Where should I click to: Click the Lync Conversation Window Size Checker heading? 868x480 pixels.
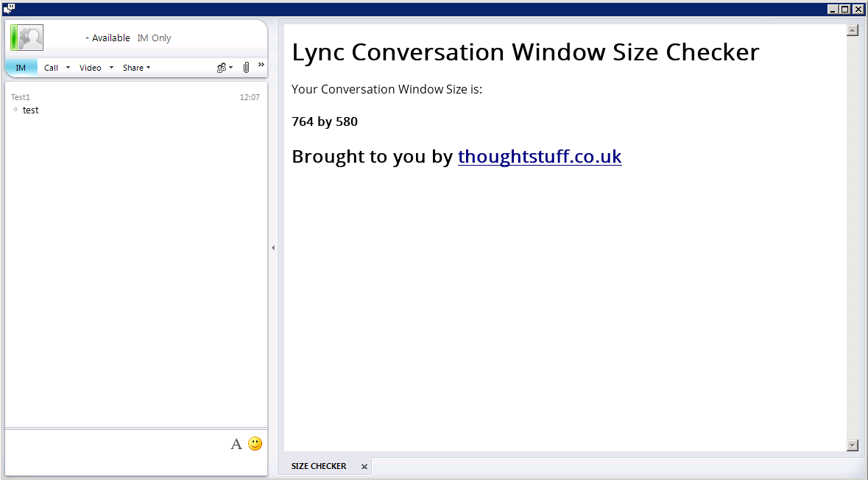click(526, 52)
